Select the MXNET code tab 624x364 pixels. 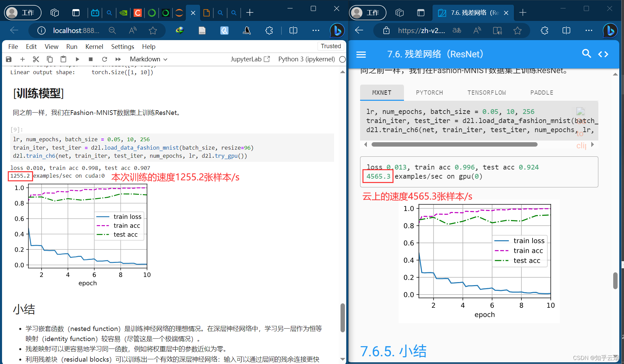[382, 92]
